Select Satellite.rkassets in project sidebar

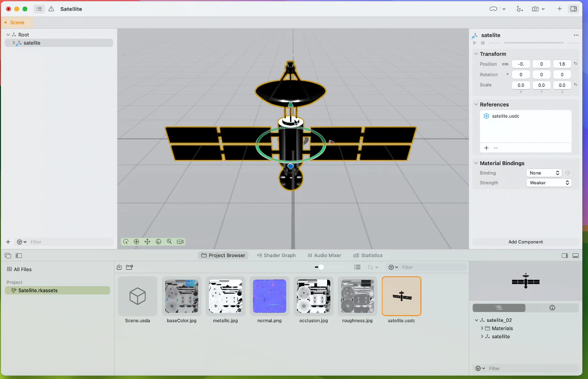pyautogui.click(x=57, y=290)
